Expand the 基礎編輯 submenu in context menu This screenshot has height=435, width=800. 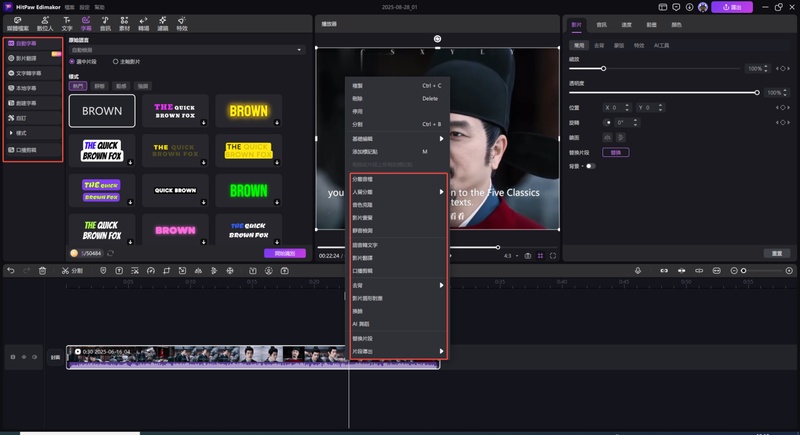click(397, 139)
